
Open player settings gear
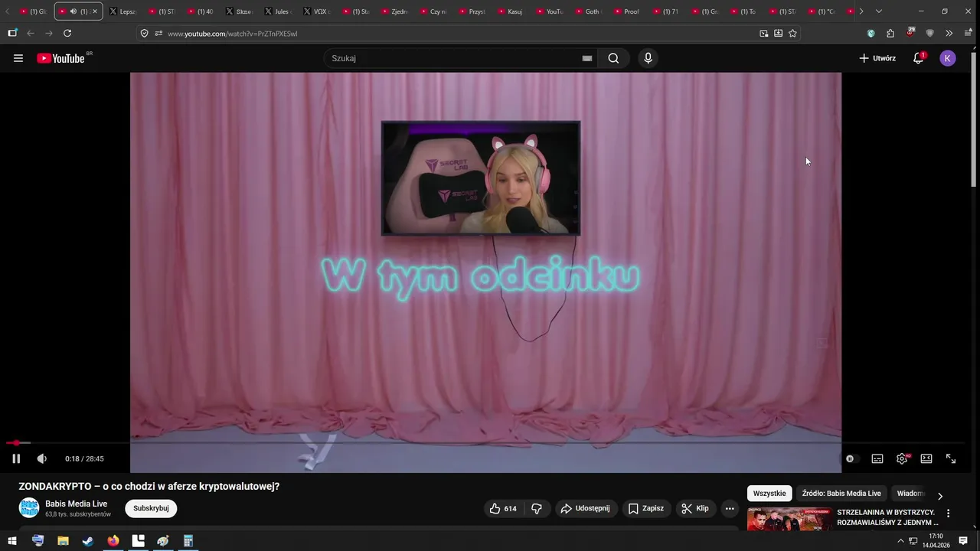click(902, 458)
